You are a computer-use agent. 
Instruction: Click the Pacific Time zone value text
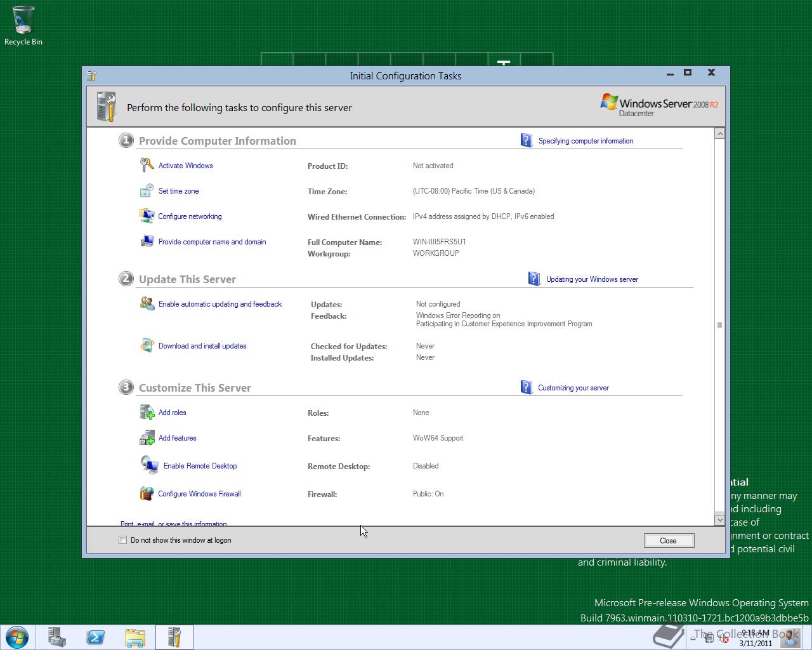point(473,191)
